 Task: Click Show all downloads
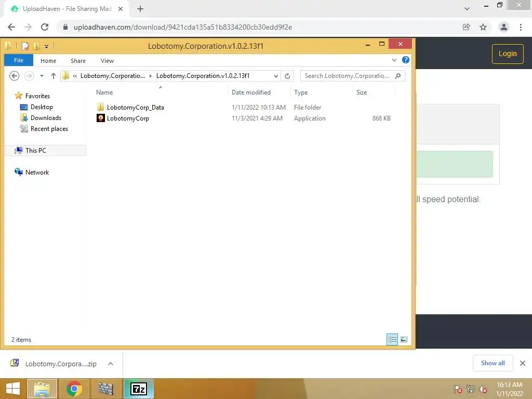click(x=493, y=363)
